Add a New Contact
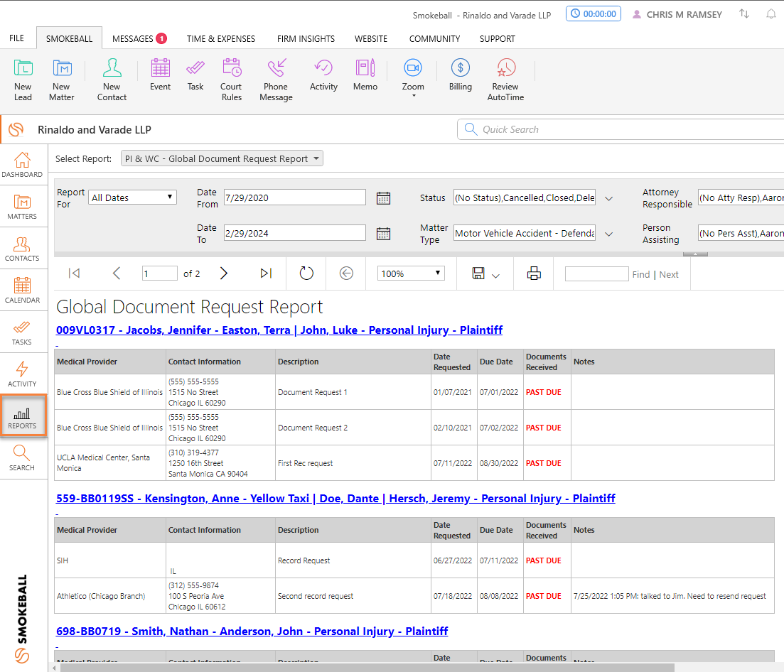Image resolution: width=784 pixels, height=672 pixels. (112, 80)
